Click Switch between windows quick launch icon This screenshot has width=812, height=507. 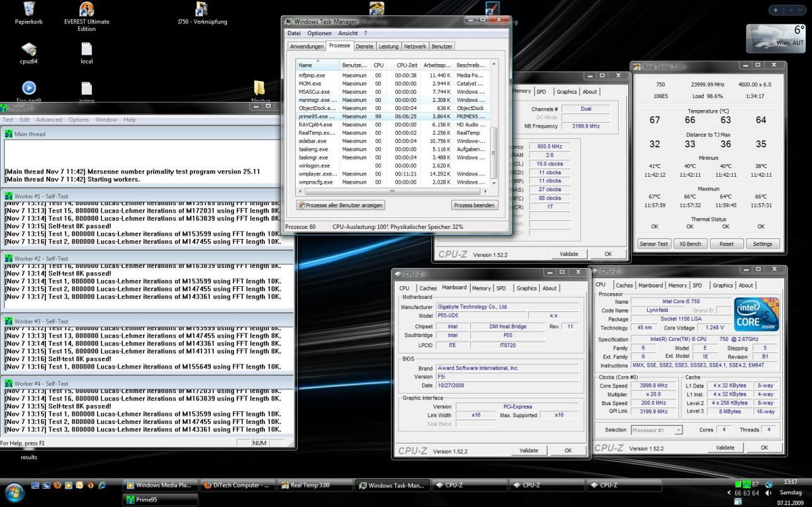point(47,485)
